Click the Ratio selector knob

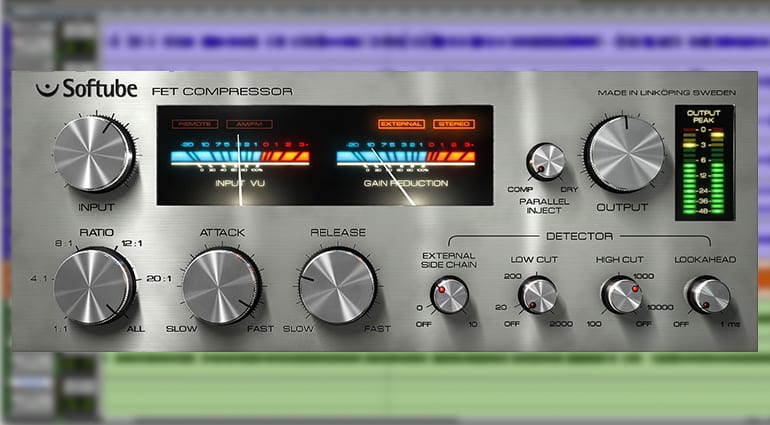pyautogui.click(x=93, y=286)
